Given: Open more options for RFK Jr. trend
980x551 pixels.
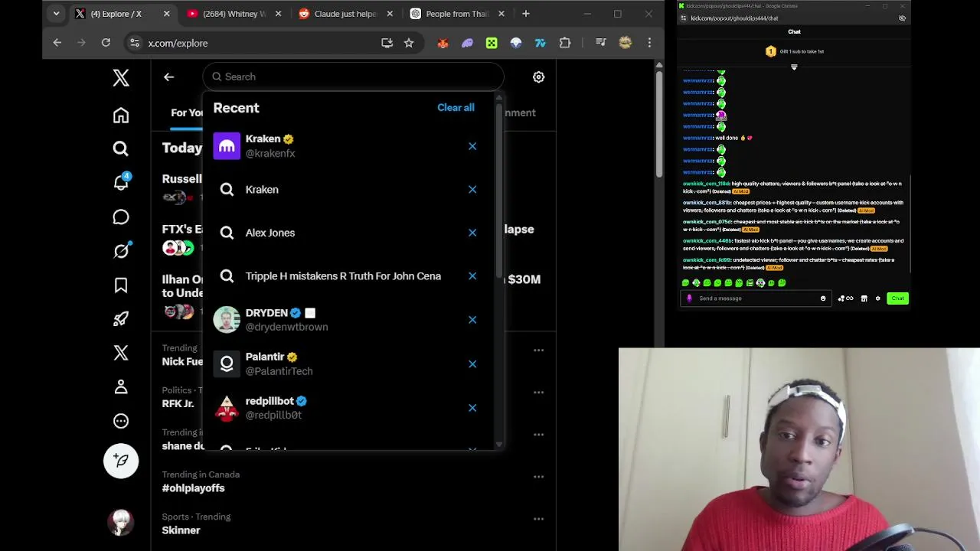Looking at the screenshot, I should (x=538, y=393).
